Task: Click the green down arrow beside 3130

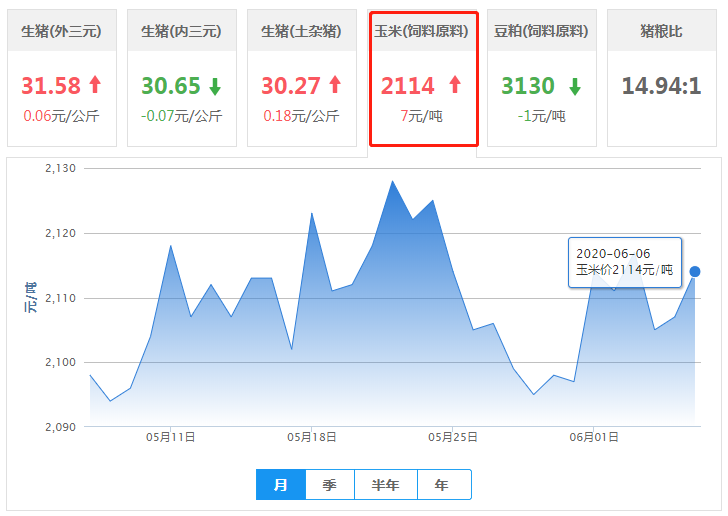Action: [x=574, y=85]
